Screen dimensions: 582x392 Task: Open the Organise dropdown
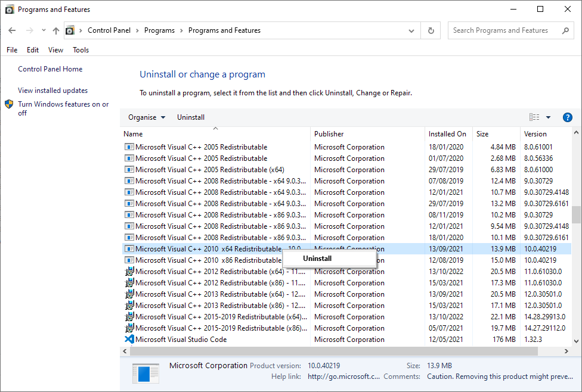click(147, 117)
